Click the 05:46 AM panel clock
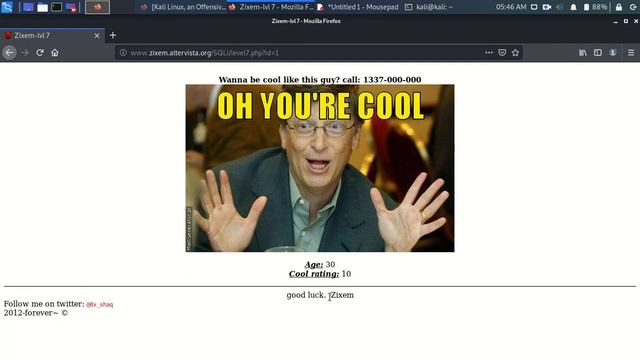This screenshot has height=360, width=640. (x=511, y=7)
